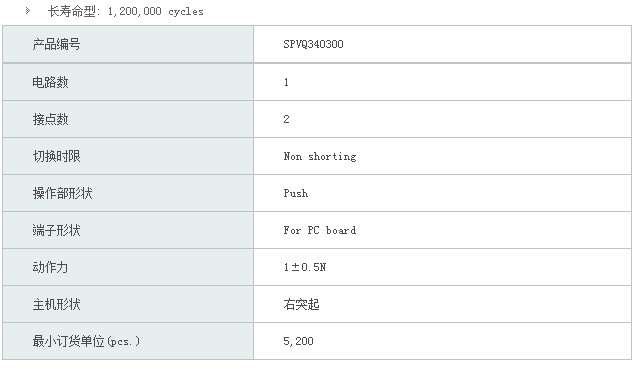Image resolution: width=634 pixels, height=381 pixels.
Task: Select the 接点数 label cell
Action: point(128,119)
